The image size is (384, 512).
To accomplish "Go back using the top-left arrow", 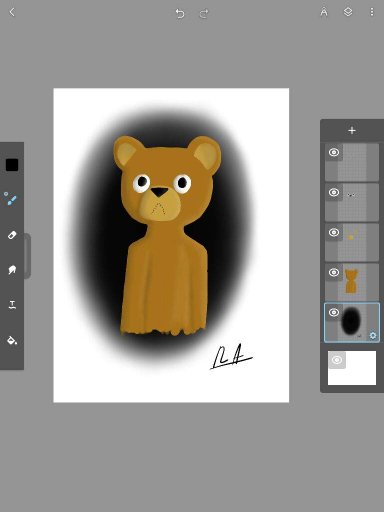I will point(12,12).
